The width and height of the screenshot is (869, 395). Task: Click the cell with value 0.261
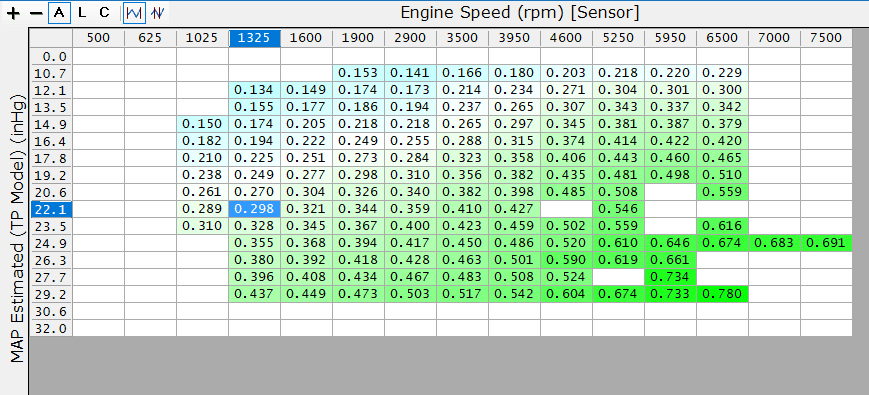click(x=202, y=192)
